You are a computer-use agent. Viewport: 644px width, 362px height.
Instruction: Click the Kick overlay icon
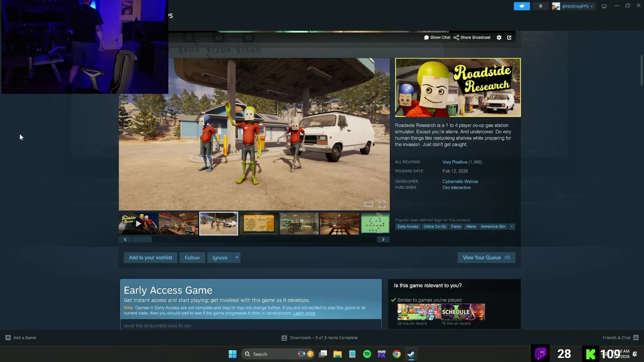tap(591, 353)
